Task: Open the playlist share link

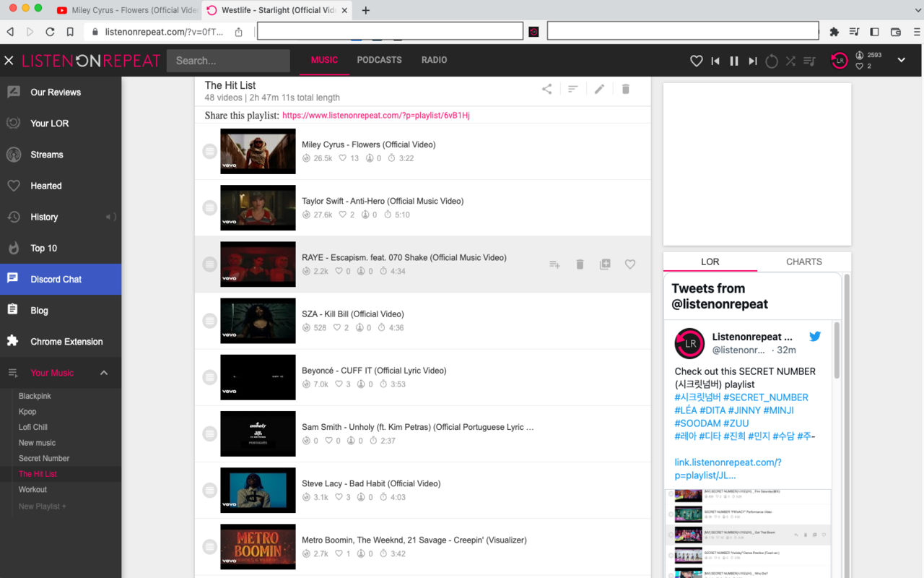Action: point(375,114)
